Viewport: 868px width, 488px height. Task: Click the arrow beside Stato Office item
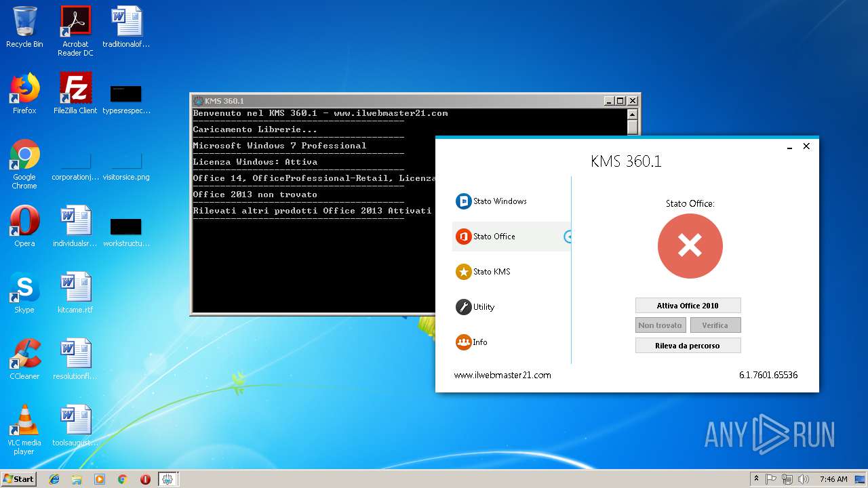tap(568, 237)
